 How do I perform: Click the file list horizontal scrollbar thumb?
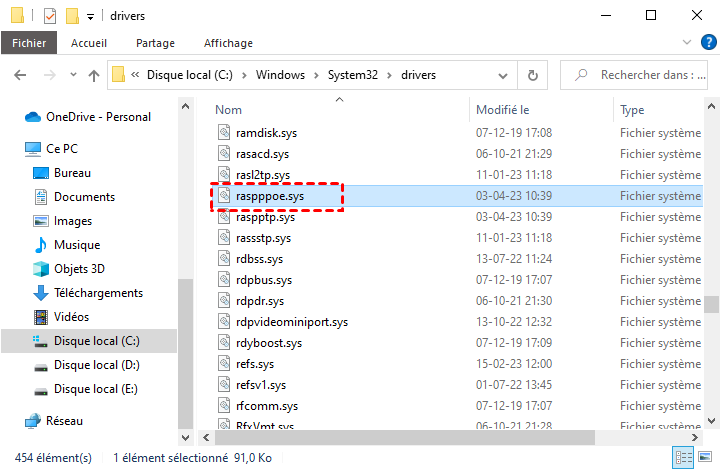[405, 437]
